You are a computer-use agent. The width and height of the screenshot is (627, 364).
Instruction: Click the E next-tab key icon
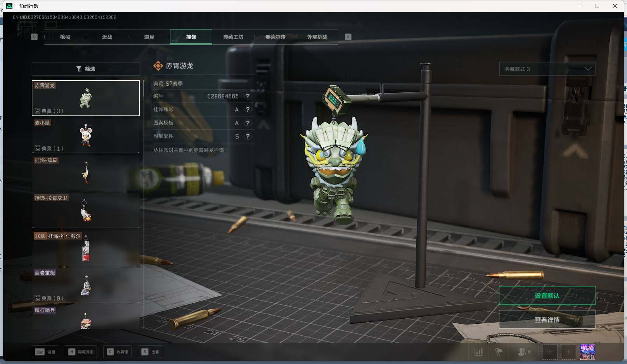point(348,37)
